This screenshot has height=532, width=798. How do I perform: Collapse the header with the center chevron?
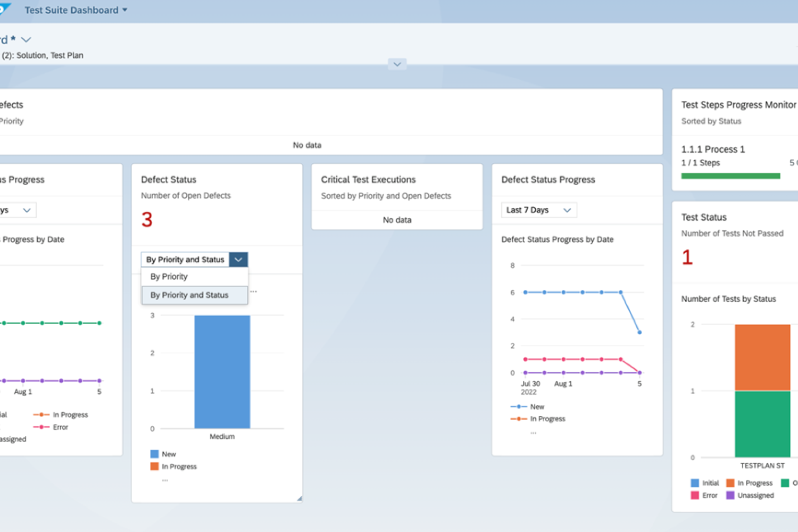pyautogui.click(x=397, y=64)
